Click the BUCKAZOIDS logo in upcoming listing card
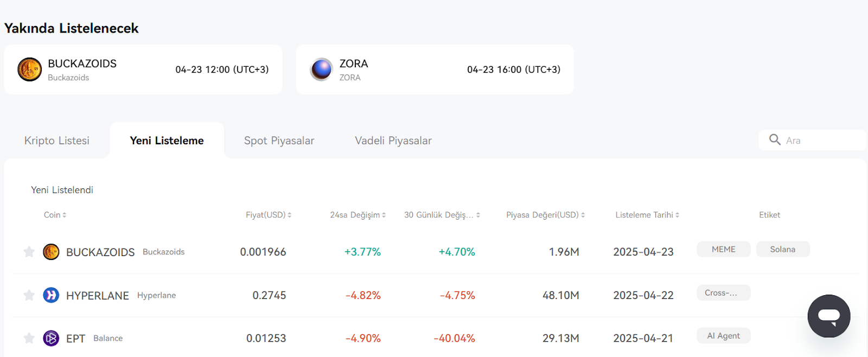 tap(29, 69)
